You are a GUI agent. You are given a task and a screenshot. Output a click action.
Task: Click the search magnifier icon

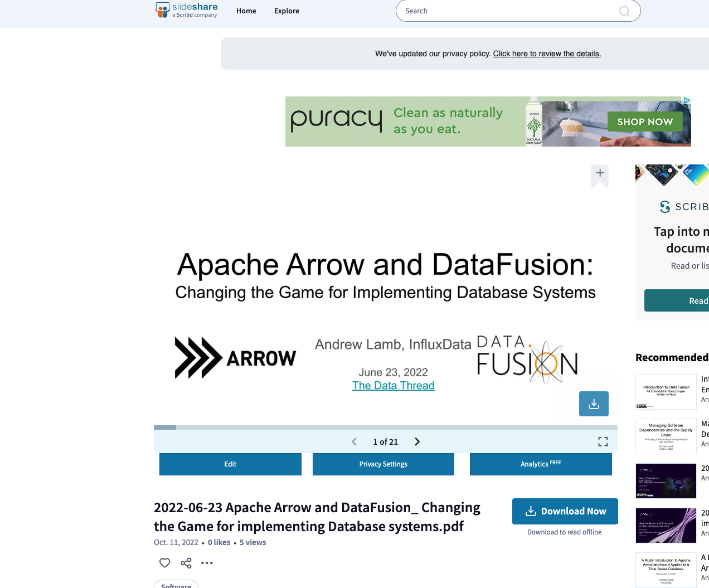(x=624, y=11)
